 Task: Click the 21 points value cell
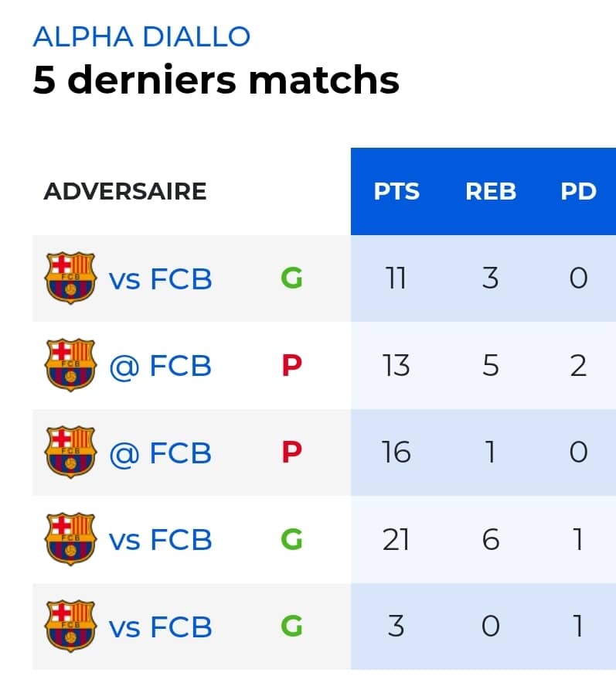point(396,539)
